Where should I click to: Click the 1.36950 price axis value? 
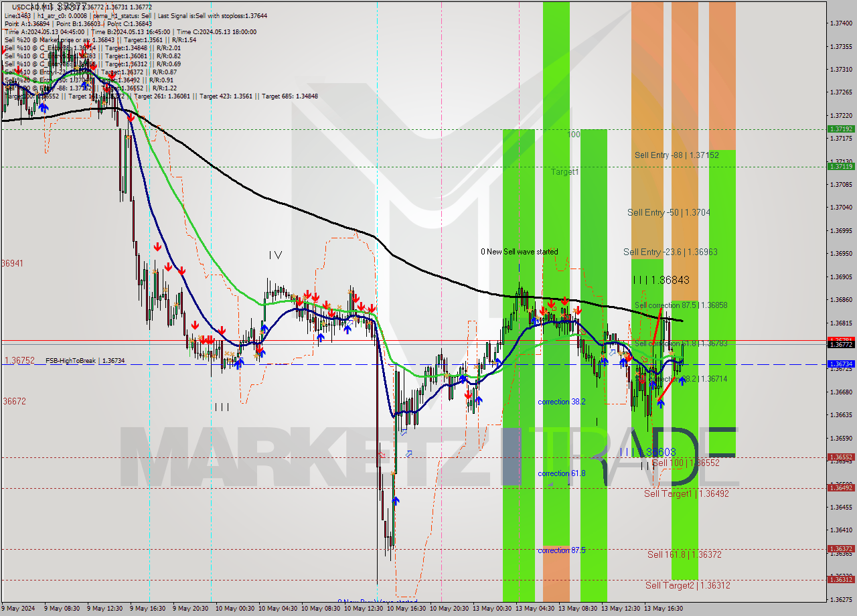pos(841,254)
